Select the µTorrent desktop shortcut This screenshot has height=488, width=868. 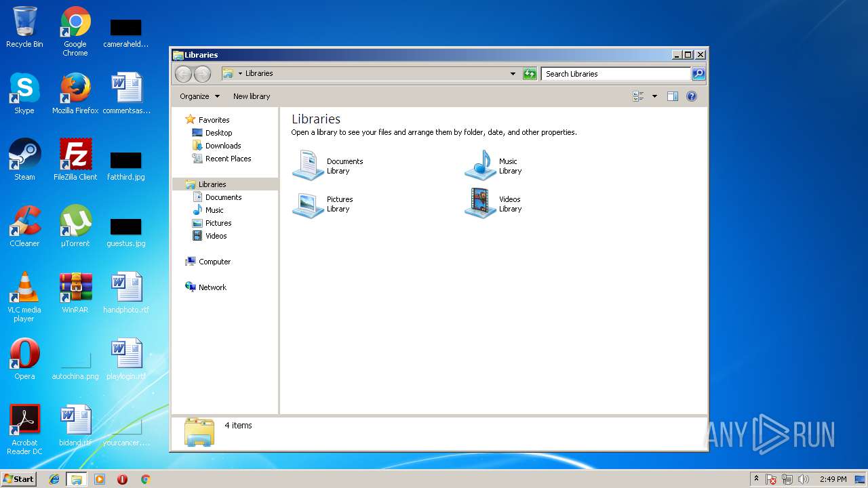[75, 226]
